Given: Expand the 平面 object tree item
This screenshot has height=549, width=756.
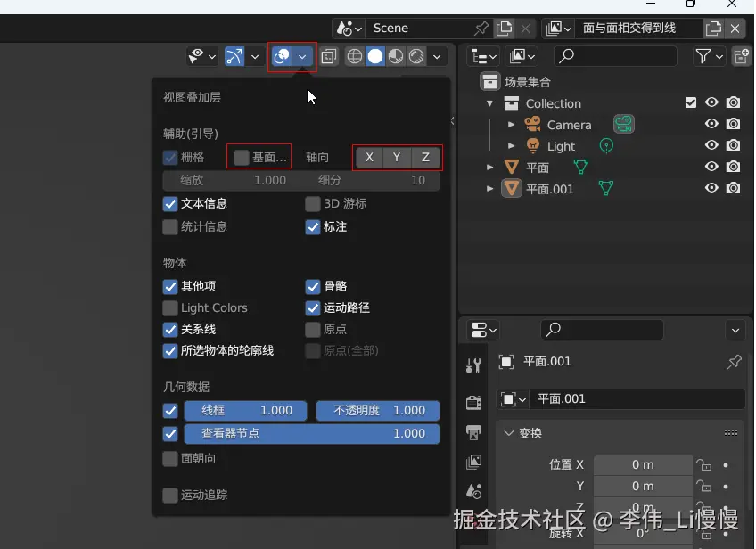Looking at the screenshot, I should (489, 168).
